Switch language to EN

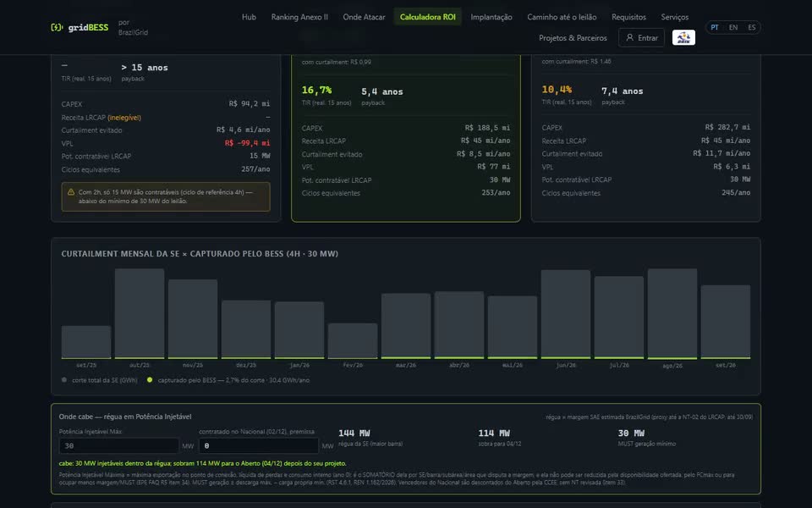click(733, 27)
